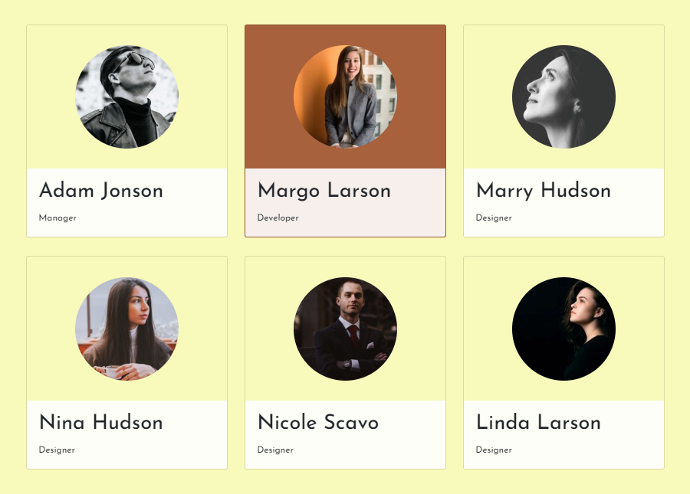
Task: Click the Manager label under Adam Jonson
Action: point(58,218)
